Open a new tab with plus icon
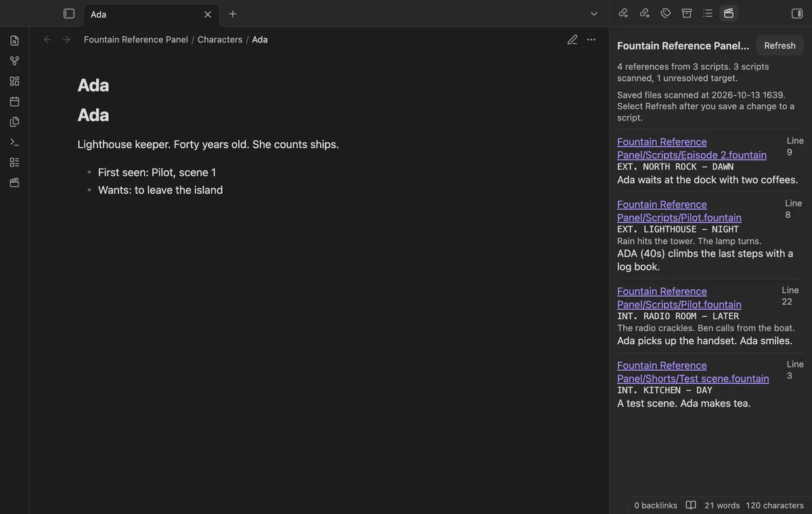812x514 pixels. [x=233, y=14]
